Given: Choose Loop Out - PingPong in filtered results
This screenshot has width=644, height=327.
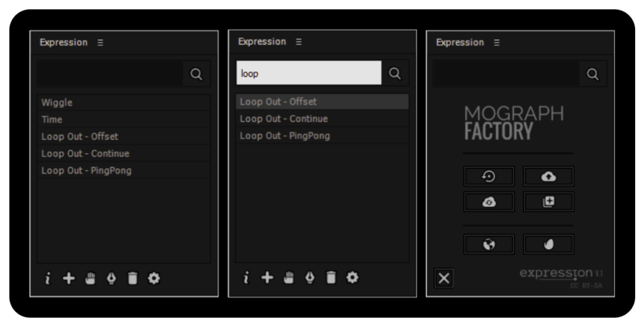Looking at the screenshot, I should click(x=285, y=136).
